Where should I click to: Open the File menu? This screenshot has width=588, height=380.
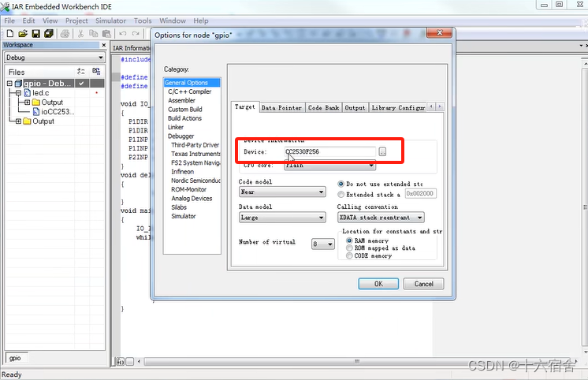pyautogui.click(x=9, y=20)
